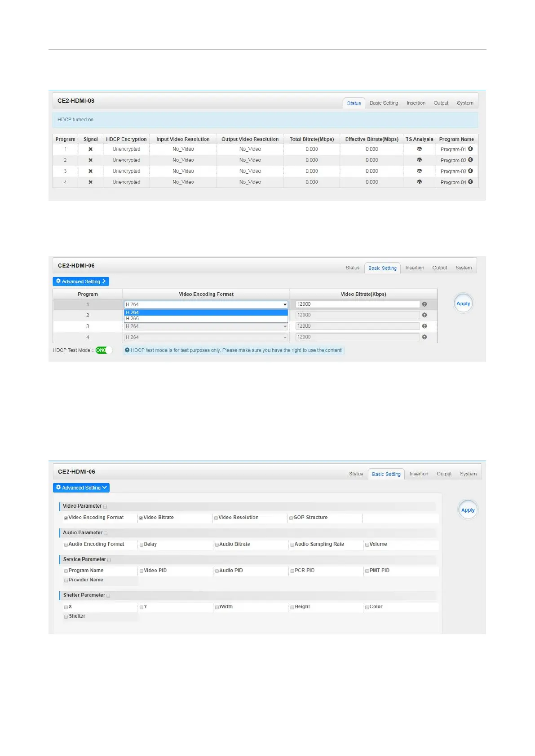Check shelter Width parameter

217,607
